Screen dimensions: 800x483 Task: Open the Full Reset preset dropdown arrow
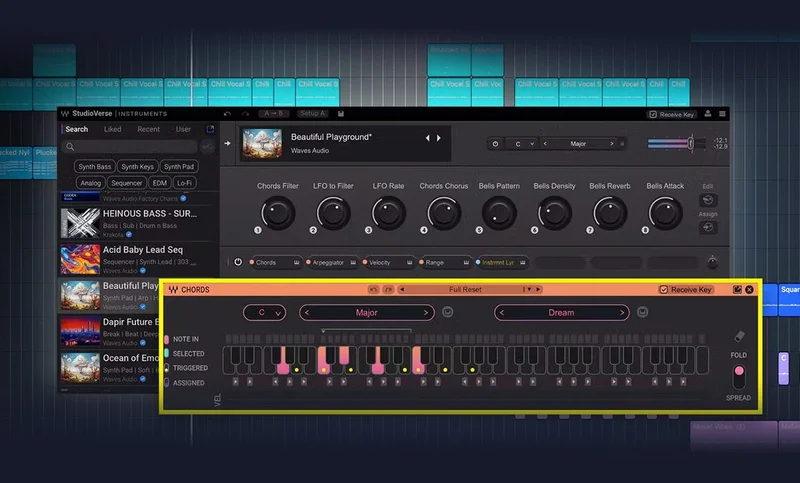click(529, 289)
